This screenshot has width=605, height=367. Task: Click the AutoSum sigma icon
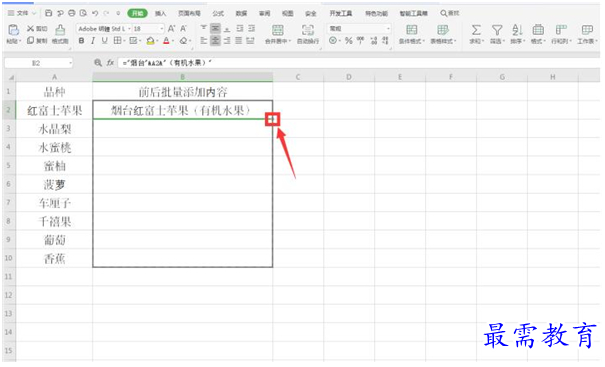click(476, 30)
